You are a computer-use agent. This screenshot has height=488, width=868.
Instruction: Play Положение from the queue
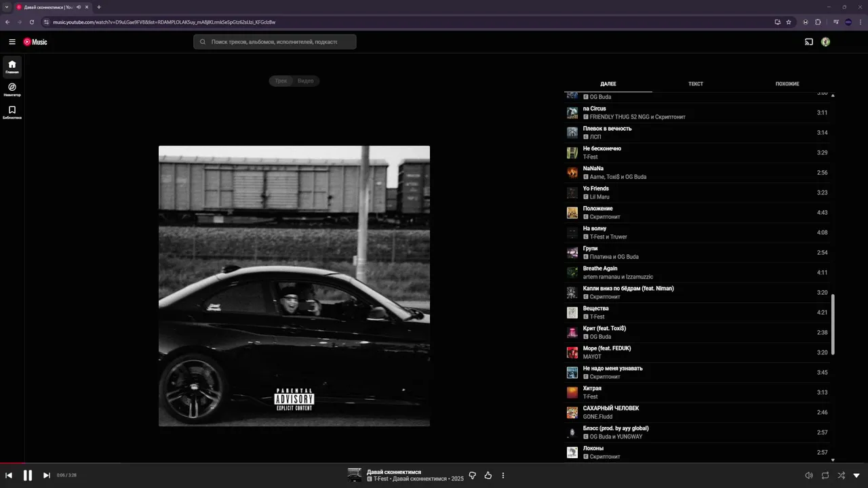click(x=698, y=213)
